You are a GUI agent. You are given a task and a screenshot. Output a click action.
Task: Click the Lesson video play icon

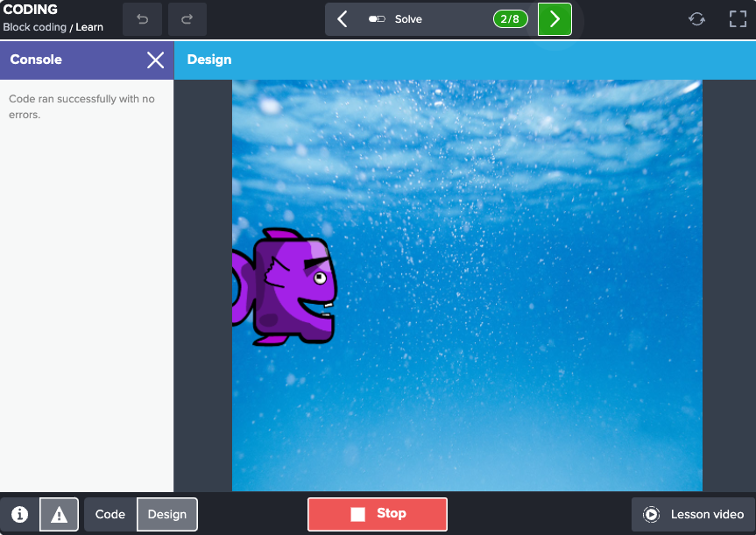(652, 514)
